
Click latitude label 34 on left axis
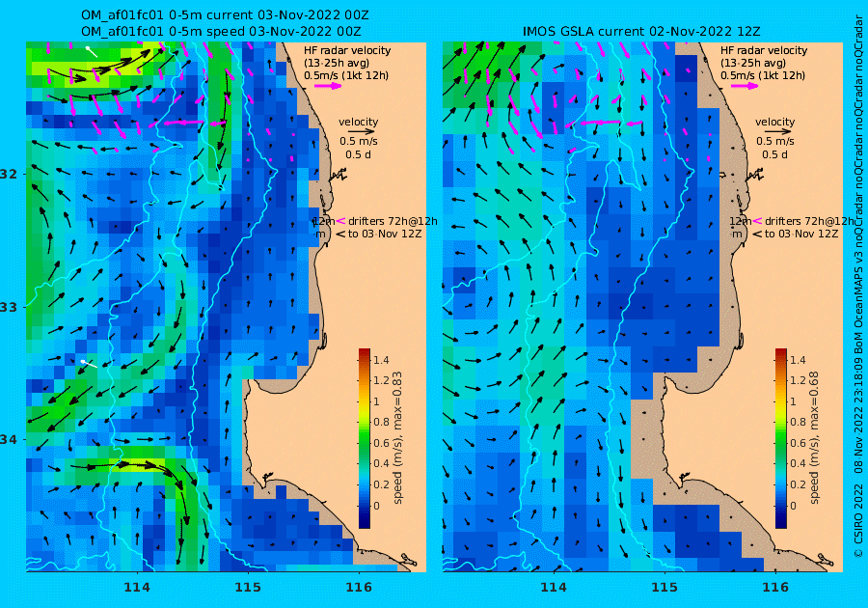pos(9,440)
